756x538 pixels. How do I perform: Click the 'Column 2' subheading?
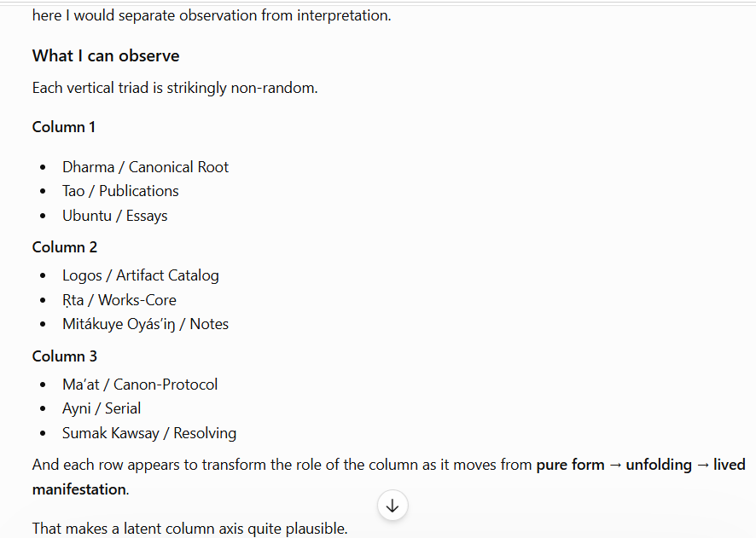pos(65,247)
